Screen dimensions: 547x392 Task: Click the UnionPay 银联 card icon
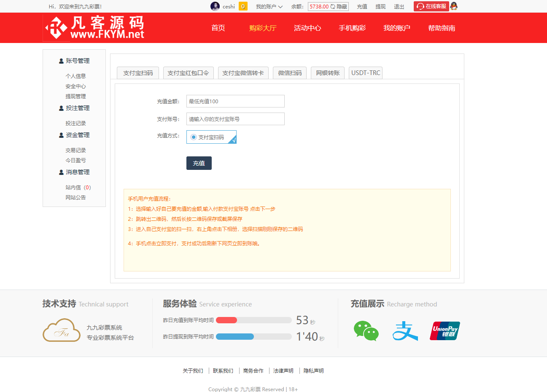(x=445, y=331)
